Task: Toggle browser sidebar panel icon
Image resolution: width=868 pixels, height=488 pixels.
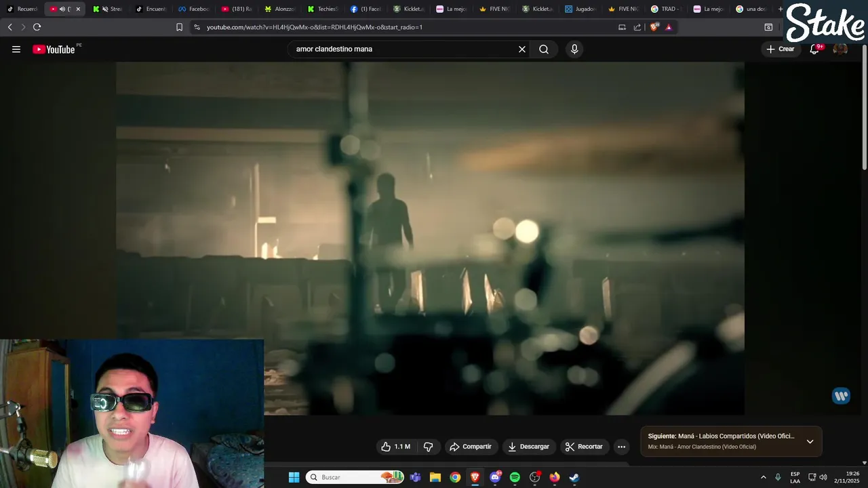Action: 768,27
